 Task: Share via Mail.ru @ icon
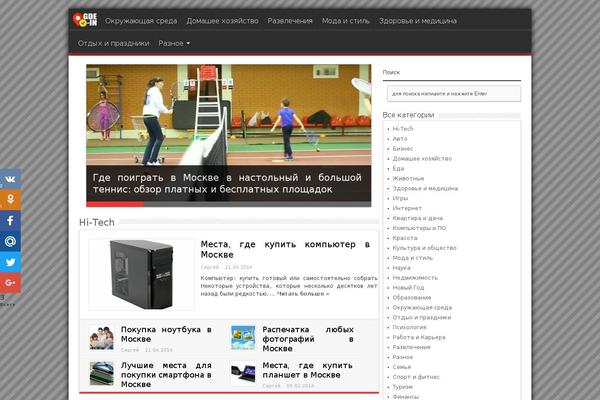coord(10,241)
